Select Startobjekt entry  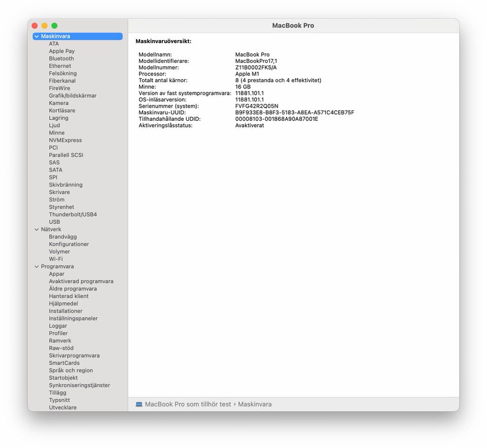tap(63, 378)
